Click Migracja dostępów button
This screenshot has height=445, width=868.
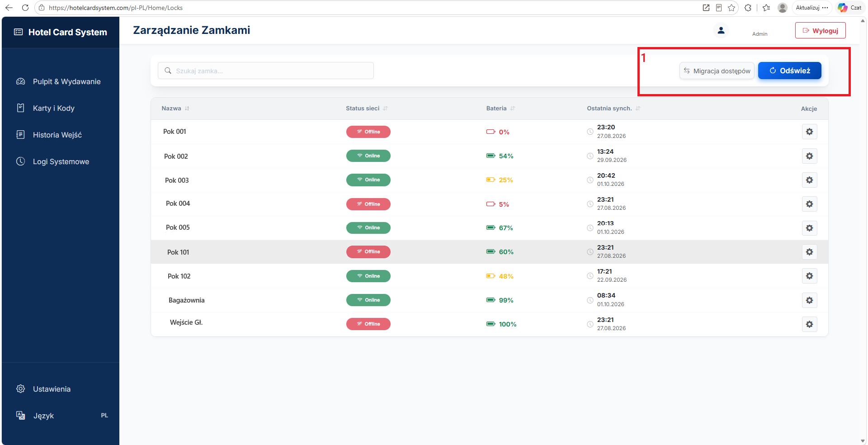717,71
